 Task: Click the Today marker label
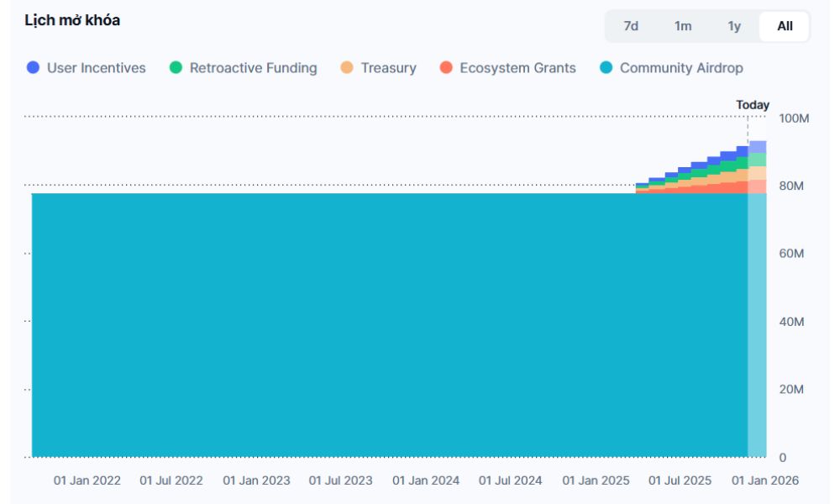[752, 105]
